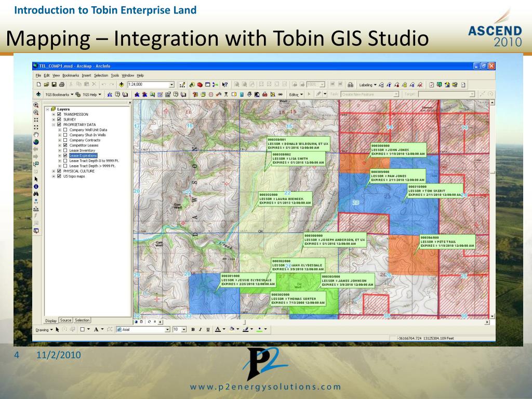
Task: Activate the Pan hand tool
Action: tap(36, 135)
